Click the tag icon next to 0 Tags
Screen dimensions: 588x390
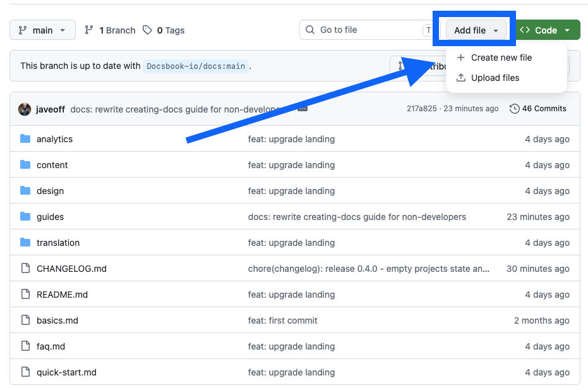coord(147,30)
